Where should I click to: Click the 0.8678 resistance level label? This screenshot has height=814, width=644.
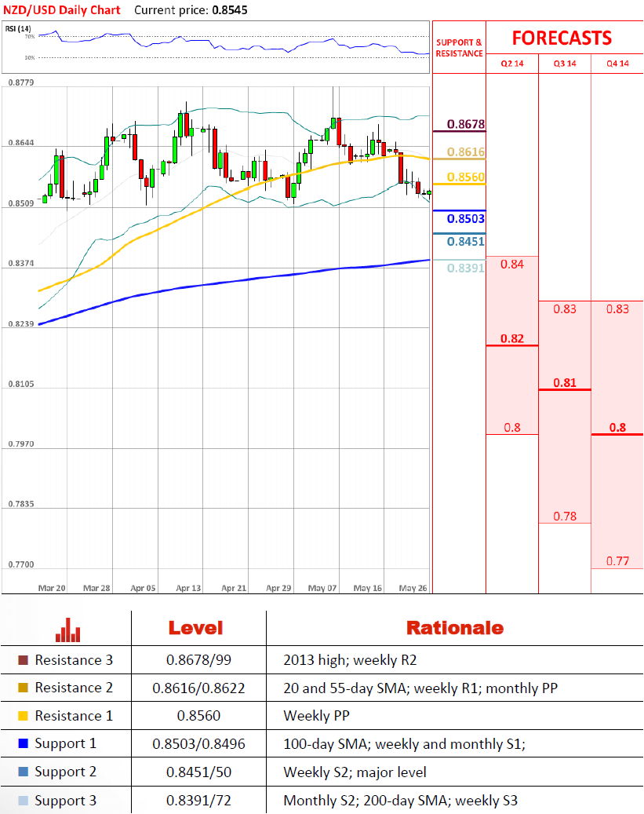466,124
